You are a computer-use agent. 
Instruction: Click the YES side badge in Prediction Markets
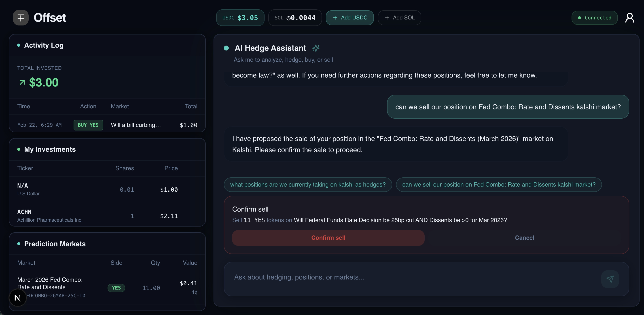click(116, 288)
